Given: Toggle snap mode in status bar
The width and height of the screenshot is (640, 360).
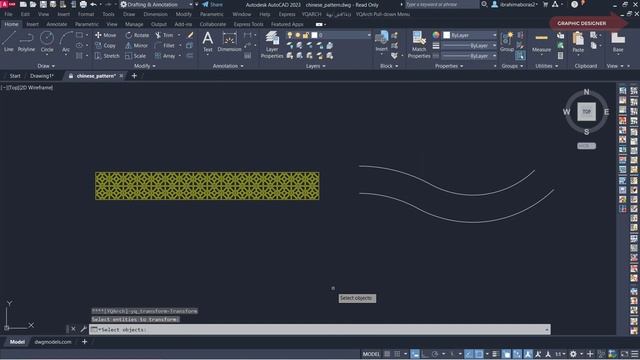Looking at the screenshot, I should point(397,354).
